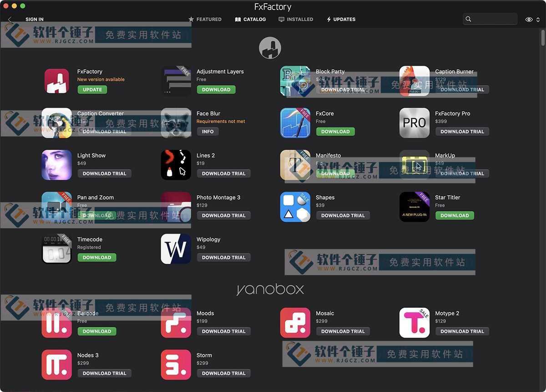Download trial of Mosaic
The height and width of the screenshot is (392, 546).
343,331
